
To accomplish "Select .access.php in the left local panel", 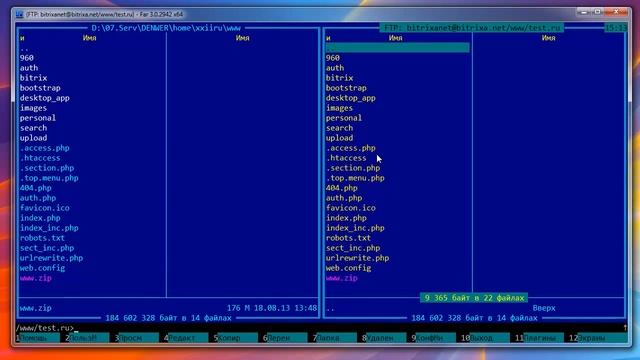I will pyautogui.click(x=44, y=148).
